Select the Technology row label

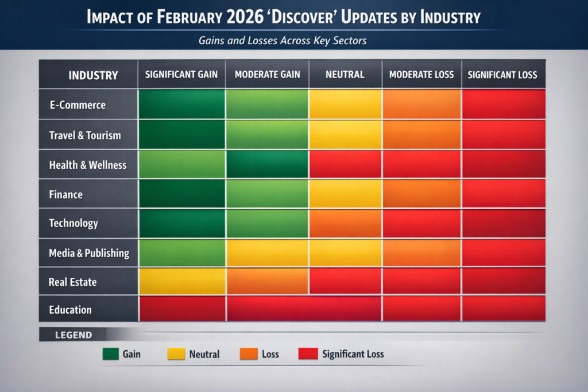point(73,223)
